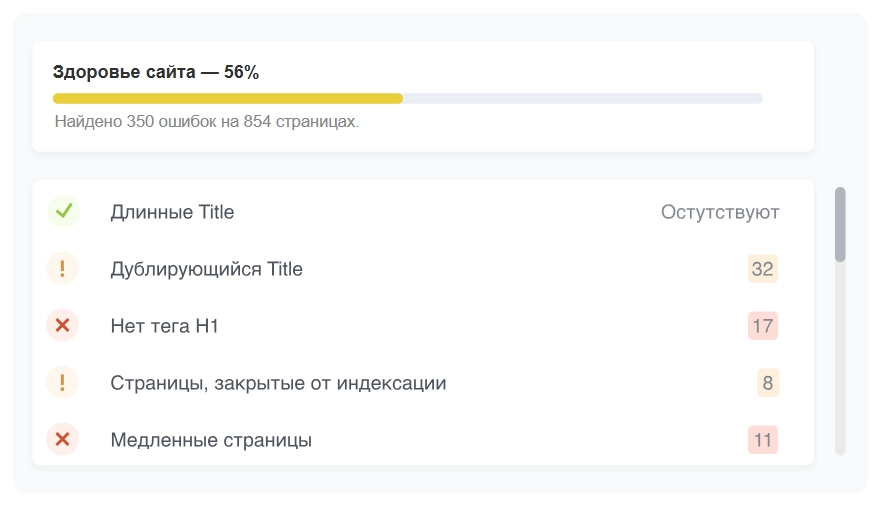889x511 pixels.
Task: Click the Отсутствуют status label
Action: [x=720, y=212]
